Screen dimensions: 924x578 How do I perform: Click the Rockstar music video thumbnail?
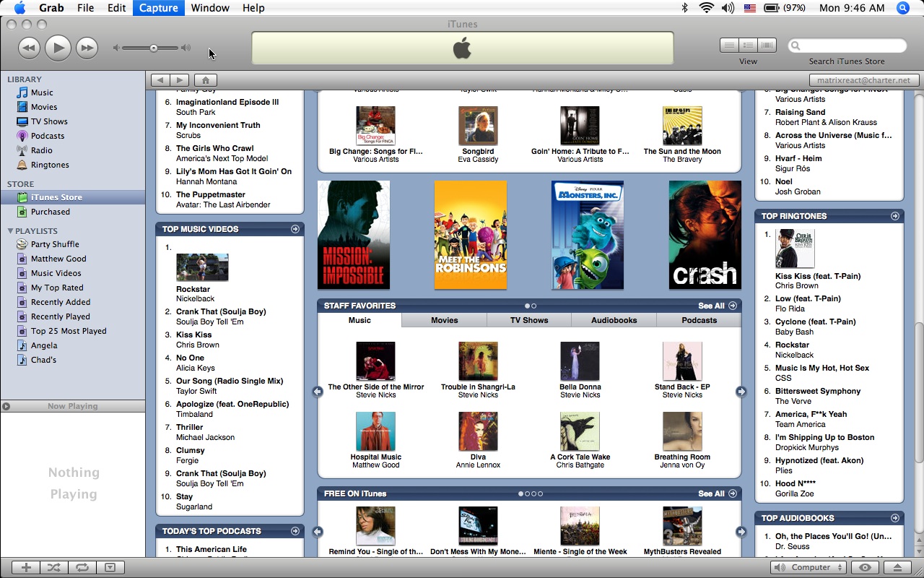(202, 267)
